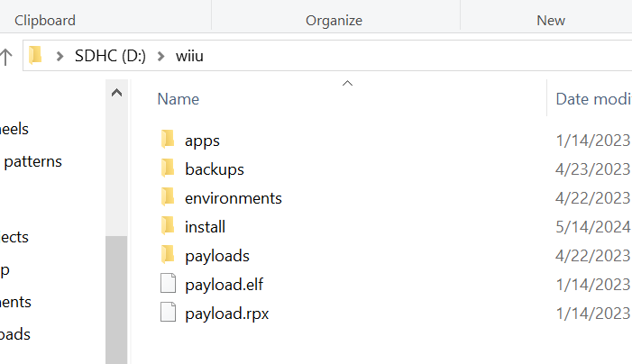Click the sidebar scroll up arrow

pyautogui.click(x=117, y=93)
